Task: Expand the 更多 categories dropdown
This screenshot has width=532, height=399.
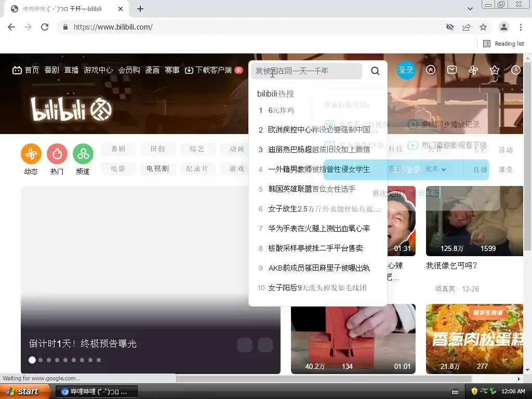Action: pos(435,169)
